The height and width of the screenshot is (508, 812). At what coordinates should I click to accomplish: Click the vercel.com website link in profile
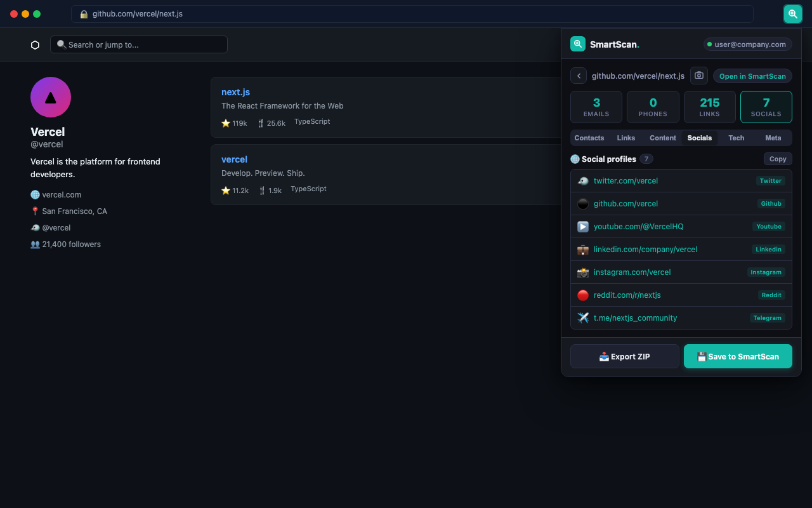[62, 195]
